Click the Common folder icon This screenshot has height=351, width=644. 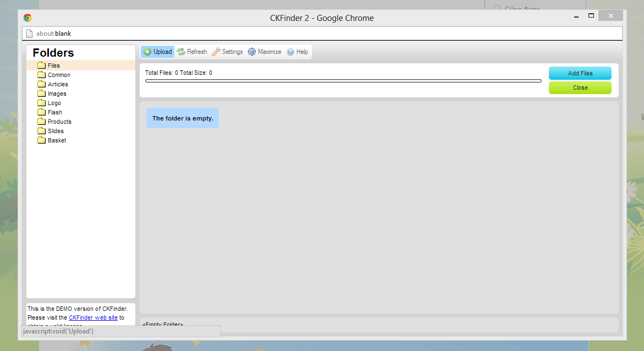41,75
